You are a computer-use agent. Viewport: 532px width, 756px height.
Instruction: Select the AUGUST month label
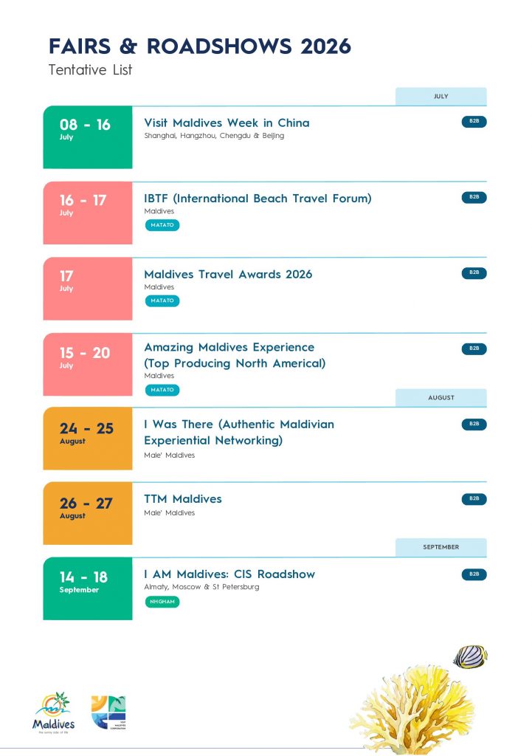coord(441,398)
